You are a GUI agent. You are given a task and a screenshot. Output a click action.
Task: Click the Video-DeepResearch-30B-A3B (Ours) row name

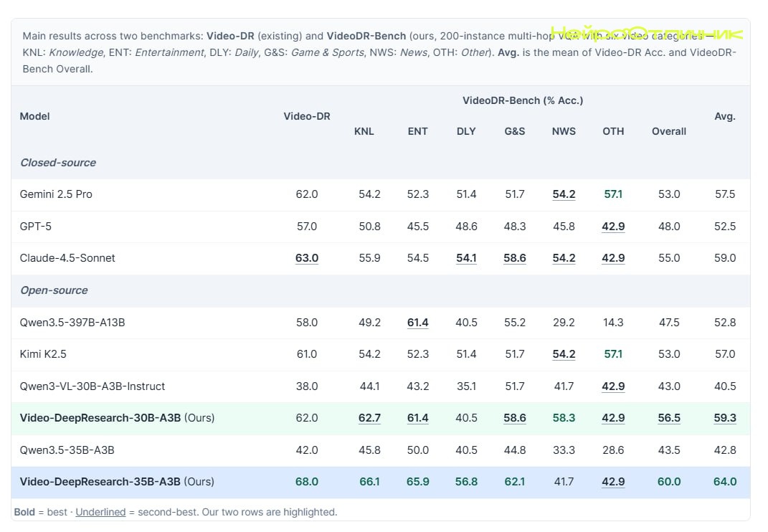click(x=117, y=418)
